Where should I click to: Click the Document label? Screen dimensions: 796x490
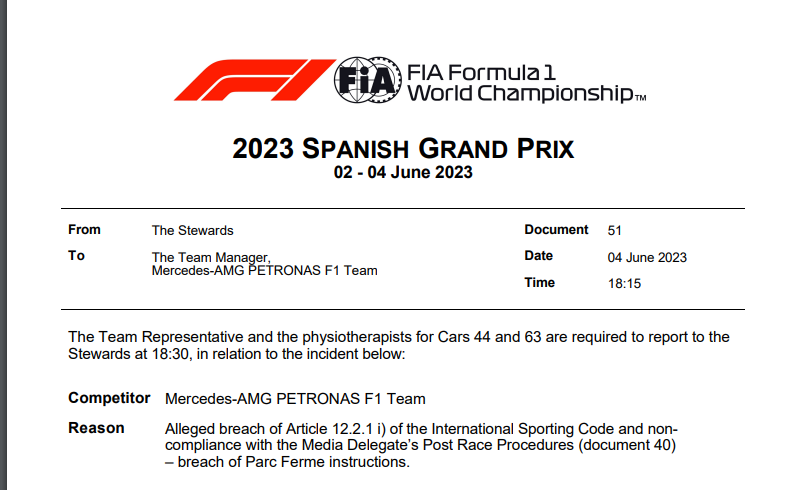coord(556,230)
